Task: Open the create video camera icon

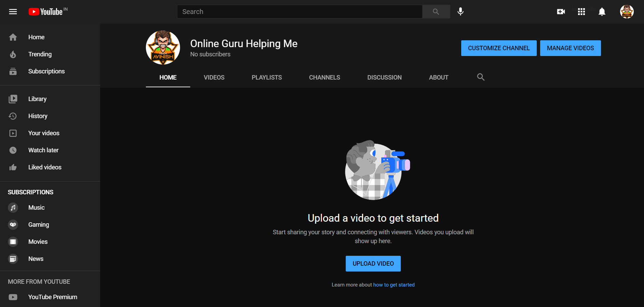Action: 561,12
